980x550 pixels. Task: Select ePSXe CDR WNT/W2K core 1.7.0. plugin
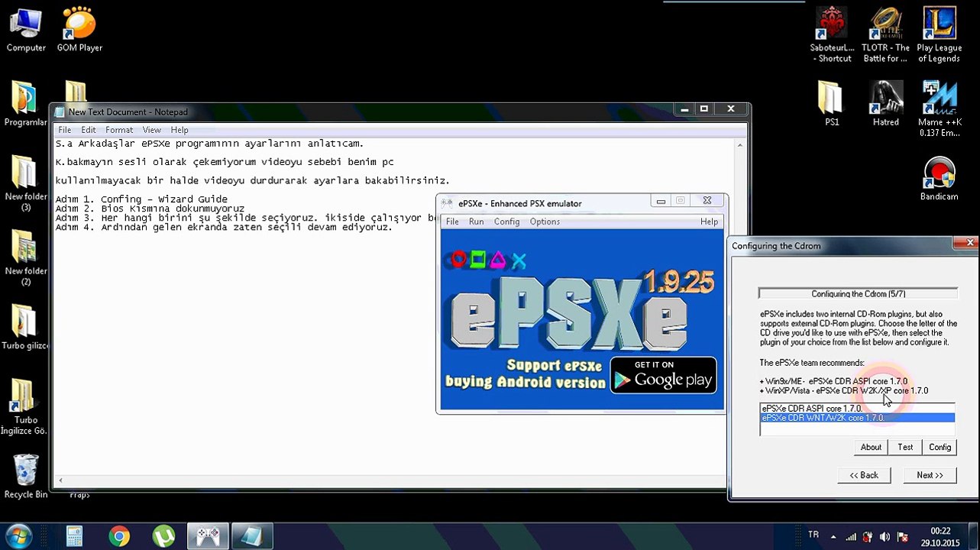tap(857, 418)
